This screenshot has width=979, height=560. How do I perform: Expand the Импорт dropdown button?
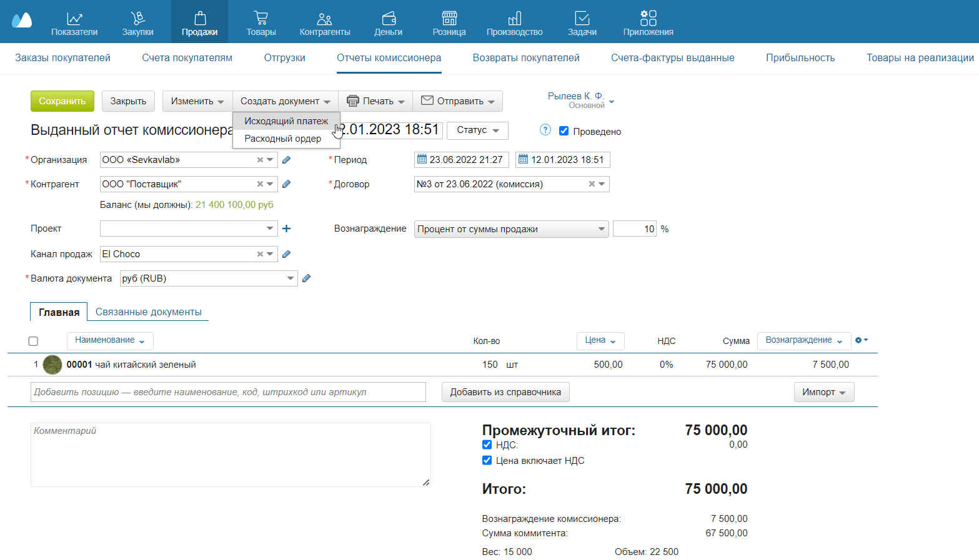[x=823, y=392]
